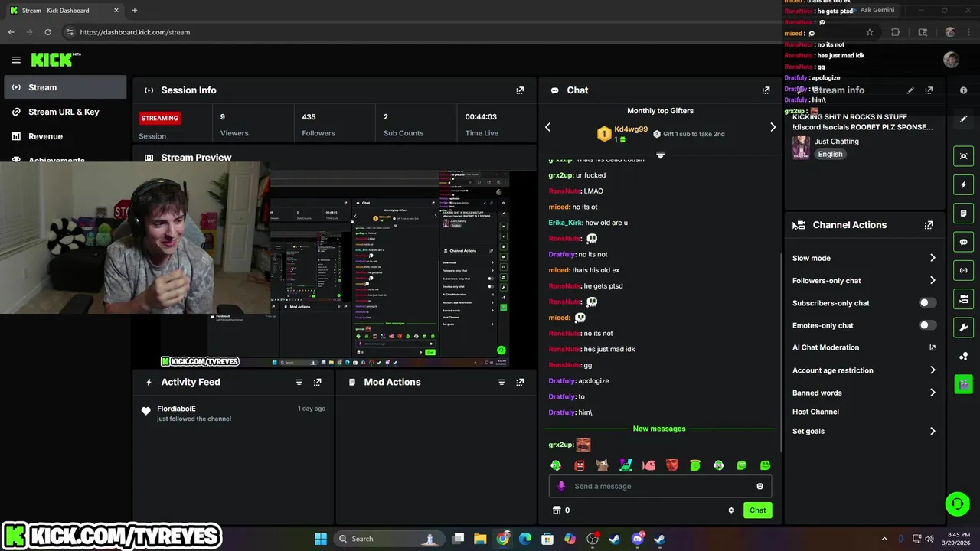Pop out the Channel Actions panel

[929, 225]
